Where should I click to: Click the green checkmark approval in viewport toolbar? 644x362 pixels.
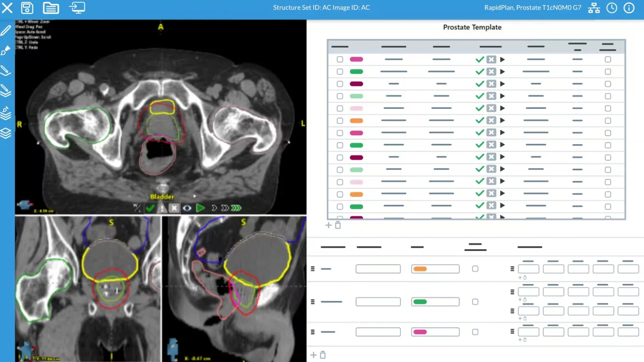click(150, 208)
